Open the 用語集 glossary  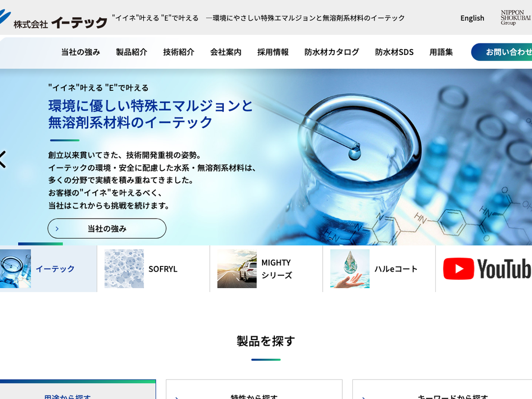[x=441, y=52]
